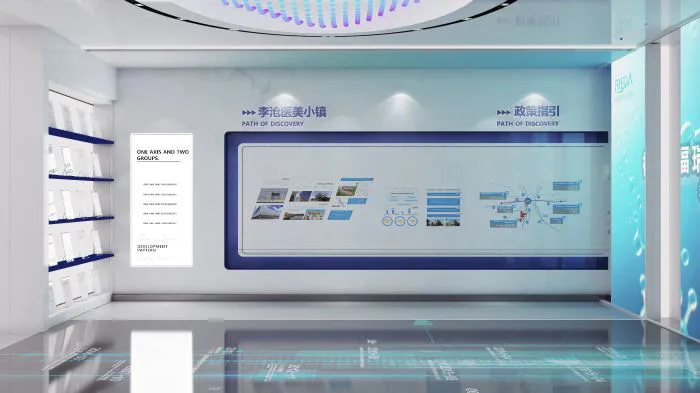
Task: Open the 李沧医美小镇 heading
Action: click(x=292, y=112)
